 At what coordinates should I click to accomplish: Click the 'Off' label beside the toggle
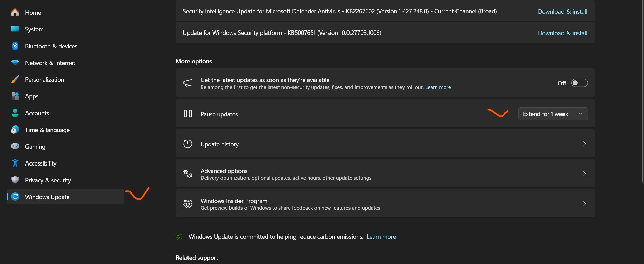(x=562, y=83)
